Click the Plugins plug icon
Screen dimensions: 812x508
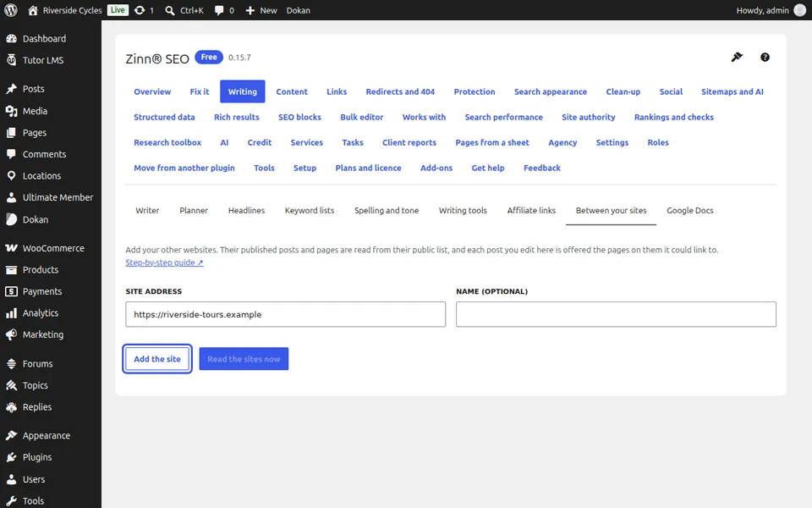pos(11,457)
